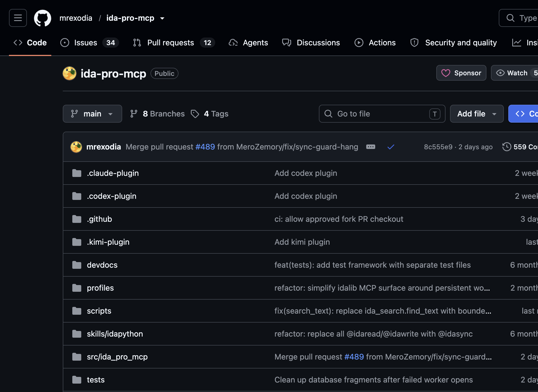Open the tests folder

pos(96,380)
